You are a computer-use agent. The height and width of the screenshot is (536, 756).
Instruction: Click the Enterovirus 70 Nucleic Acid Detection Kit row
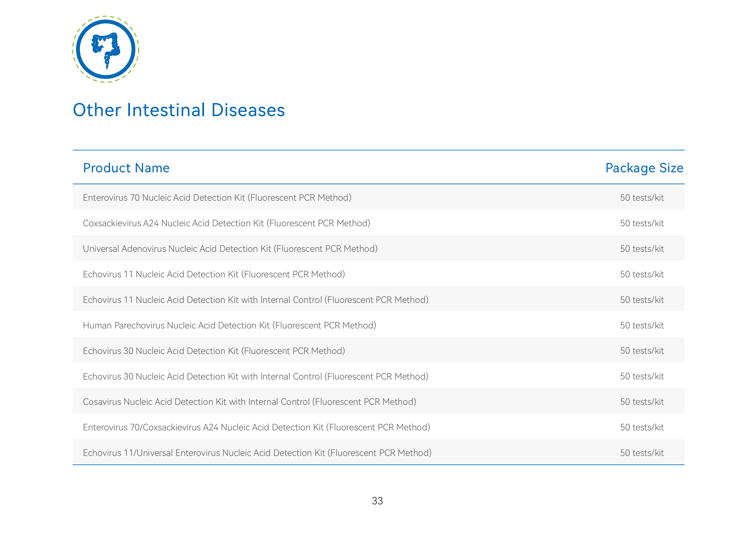coord(378,197)
